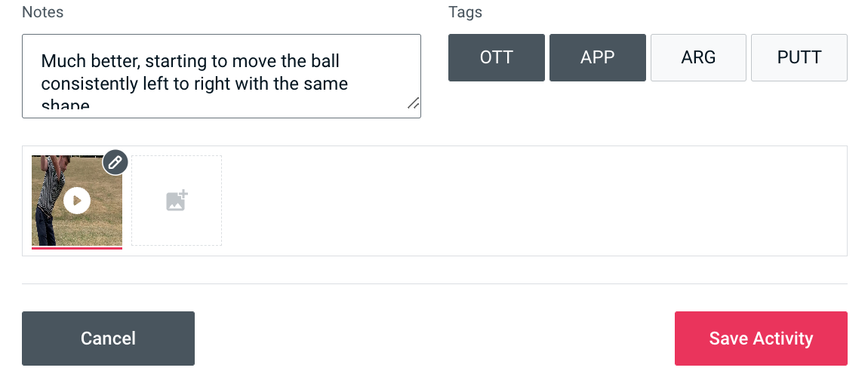Click the pink progress bar under the video
868x386 pixels.
(77, 247)
